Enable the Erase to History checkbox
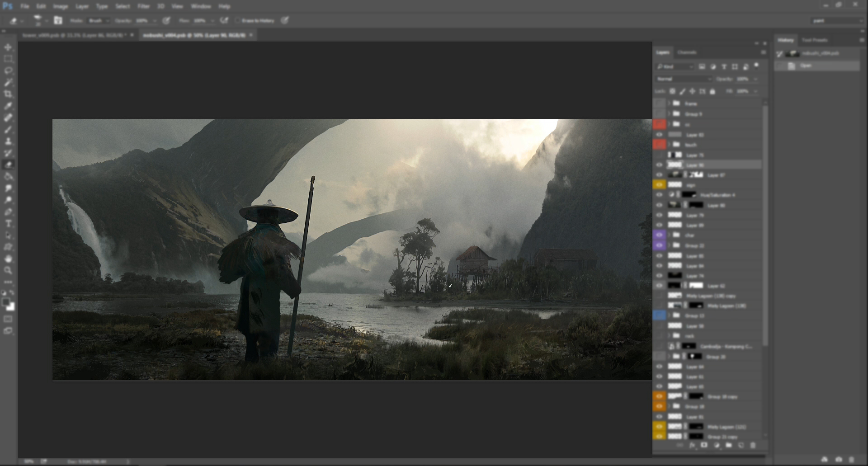 pos(237,21)
